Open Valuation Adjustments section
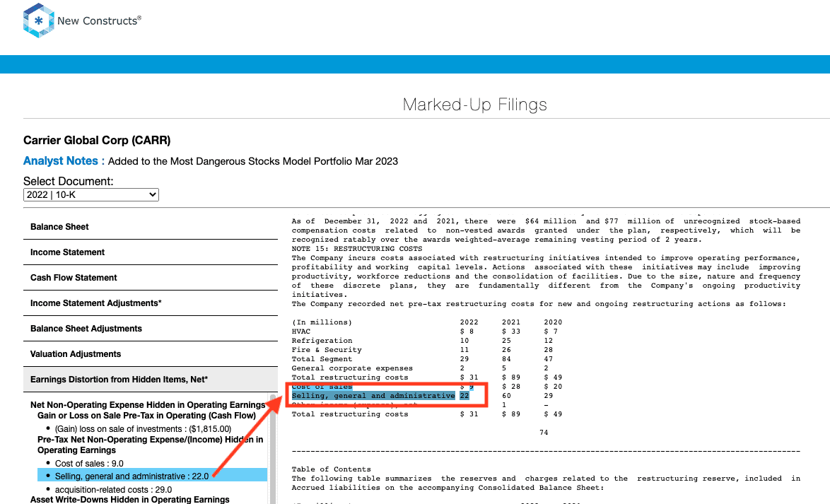 click(x=151, y=353)
